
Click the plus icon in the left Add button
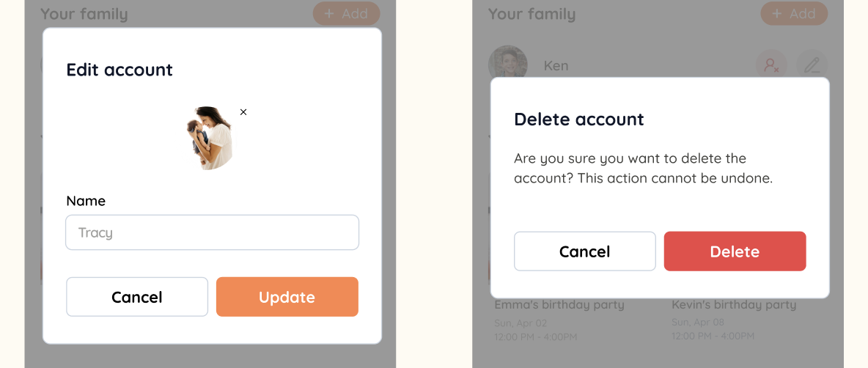click(329, 13)
